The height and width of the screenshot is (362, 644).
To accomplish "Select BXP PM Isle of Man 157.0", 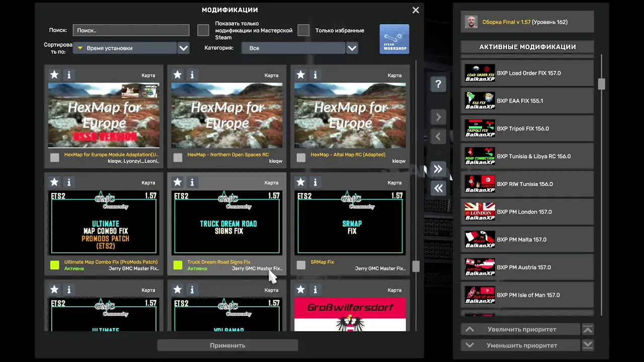I will click(527, 295).
